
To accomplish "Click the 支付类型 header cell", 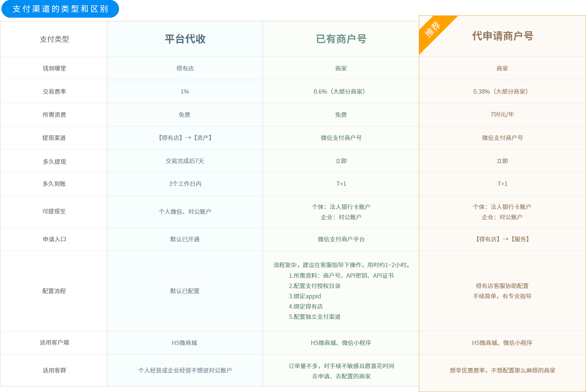I will (54, 39).
